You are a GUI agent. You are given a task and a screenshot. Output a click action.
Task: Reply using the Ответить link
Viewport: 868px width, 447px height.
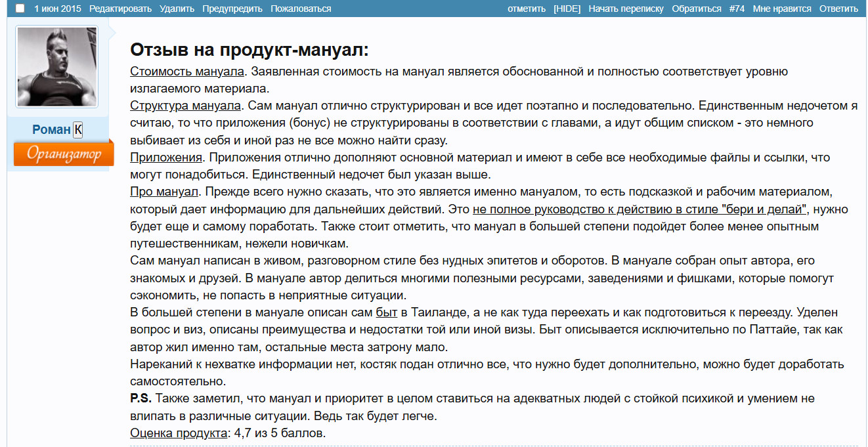838,9
